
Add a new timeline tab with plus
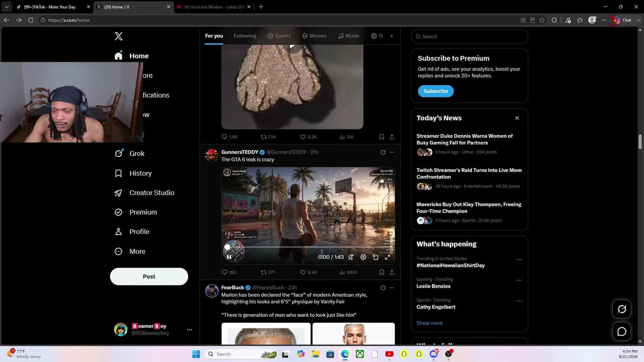click(391, 36)
